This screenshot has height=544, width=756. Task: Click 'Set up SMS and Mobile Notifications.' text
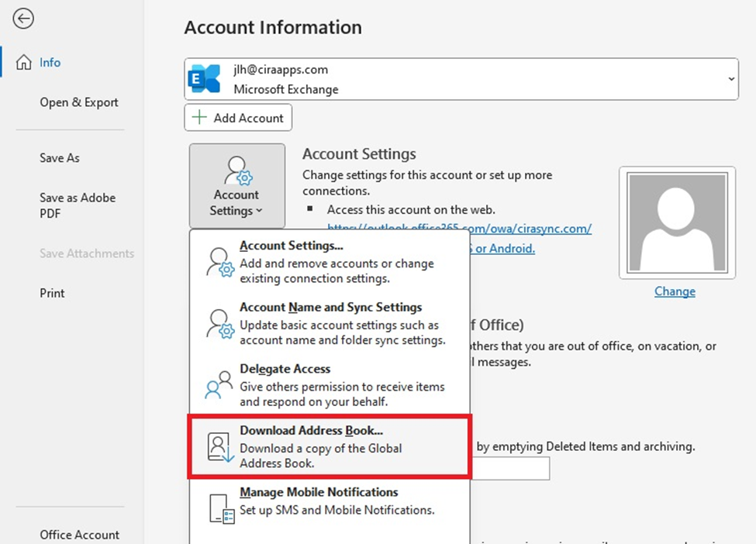click(337, 510)
